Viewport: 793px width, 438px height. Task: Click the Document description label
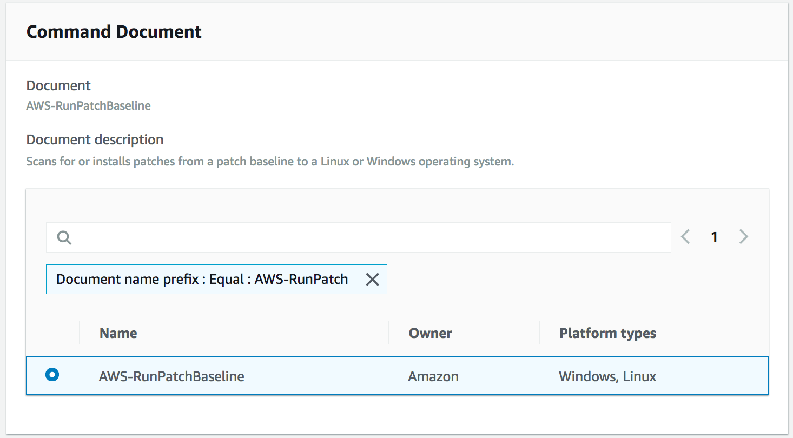[95, 139]
